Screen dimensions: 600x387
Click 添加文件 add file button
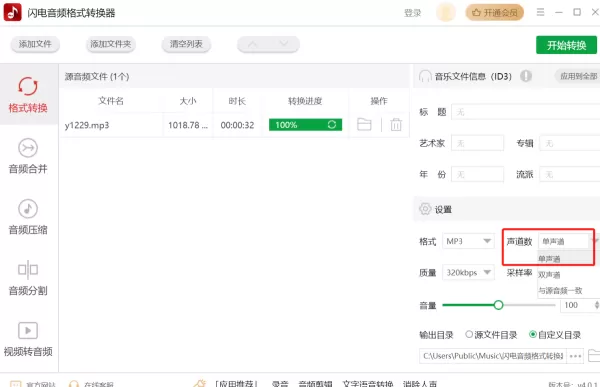point(35,44)
